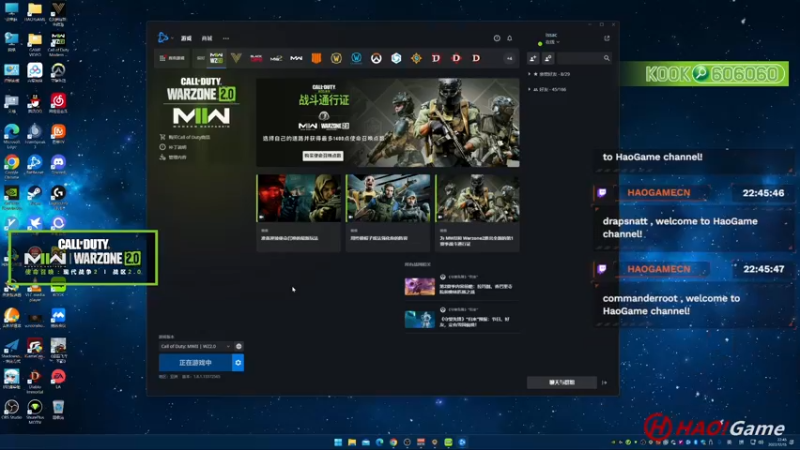Image resolution: width=800 pixels, height=450 pixels.
Task: Select the Vanguard V game icon
Action: click(x=236, y=58)
